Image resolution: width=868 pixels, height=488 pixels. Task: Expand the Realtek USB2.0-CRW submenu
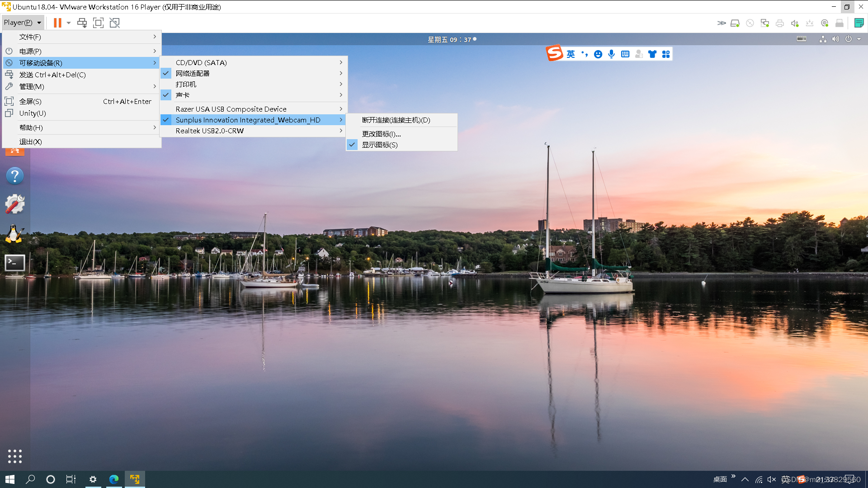coord(254,131)
